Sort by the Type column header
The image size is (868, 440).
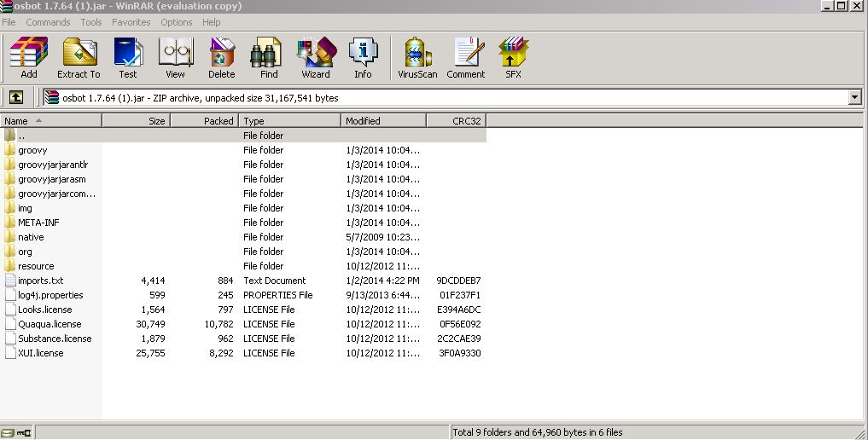(x=289, y=120)
